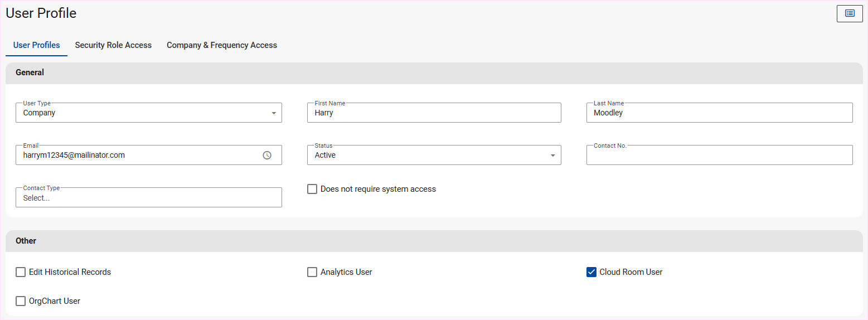Open the User Type dropdown arrow

(x=273, y=113)
